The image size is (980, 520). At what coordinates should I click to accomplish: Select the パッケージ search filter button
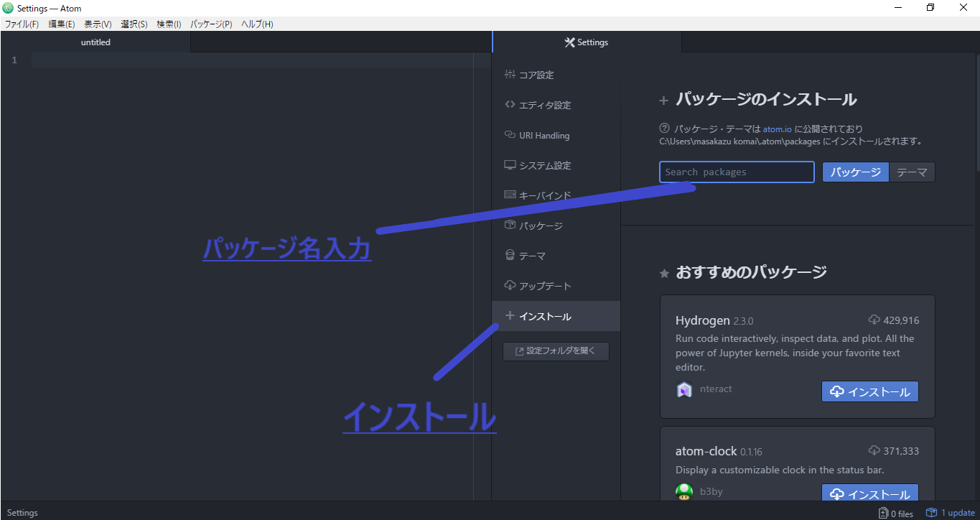(855, 172)
